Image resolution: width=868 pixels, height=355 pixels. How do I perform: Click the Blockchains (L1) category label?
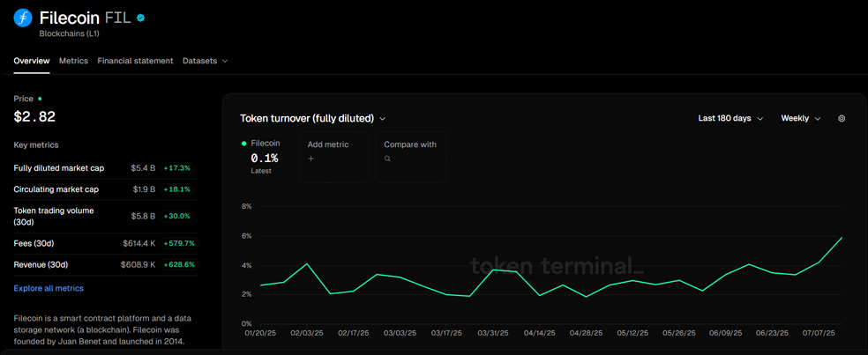click(69, 33)
